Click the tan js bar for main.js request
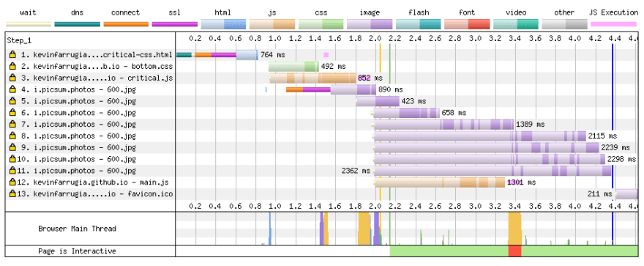Image resolution: width=644 pixels, height=266 pixels. 440,182
